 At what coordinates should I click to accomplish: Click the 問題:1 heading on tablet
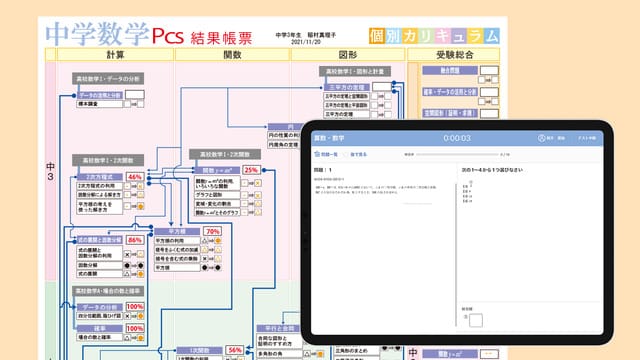[323, 170]
